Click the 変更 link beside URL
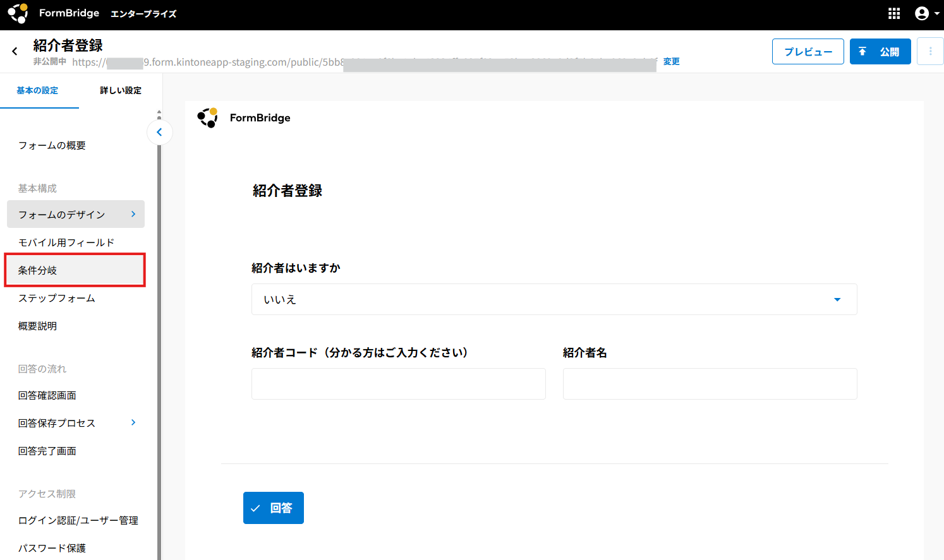944x560 pixels. (x=671, y=62)
